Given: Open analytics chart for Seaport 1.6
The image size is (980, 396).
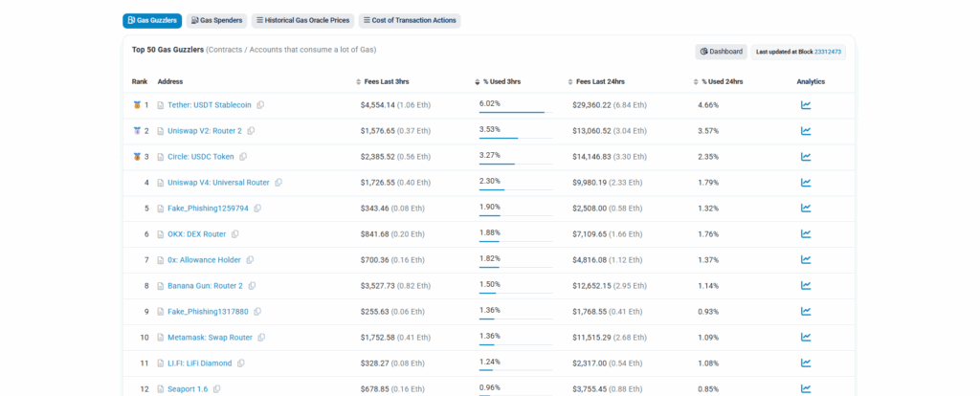Looking at the screenshot, I should pyautogui.click(x=806, y=388).
